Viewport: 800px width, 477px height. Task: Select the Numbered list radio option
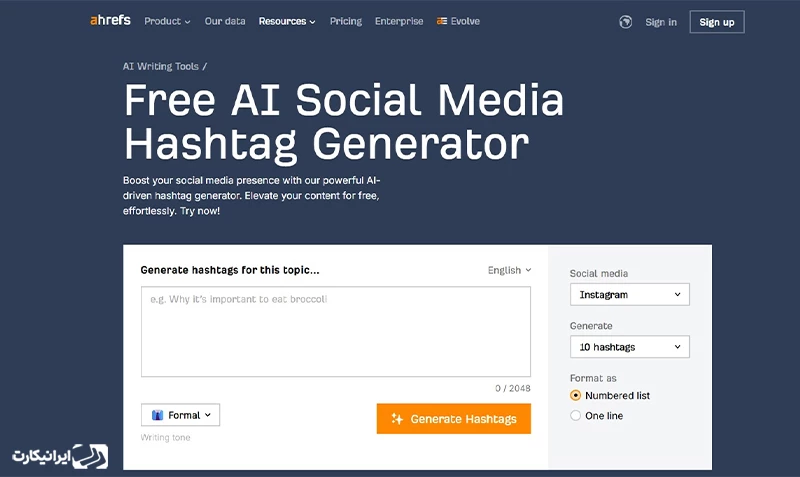(575, 395)
